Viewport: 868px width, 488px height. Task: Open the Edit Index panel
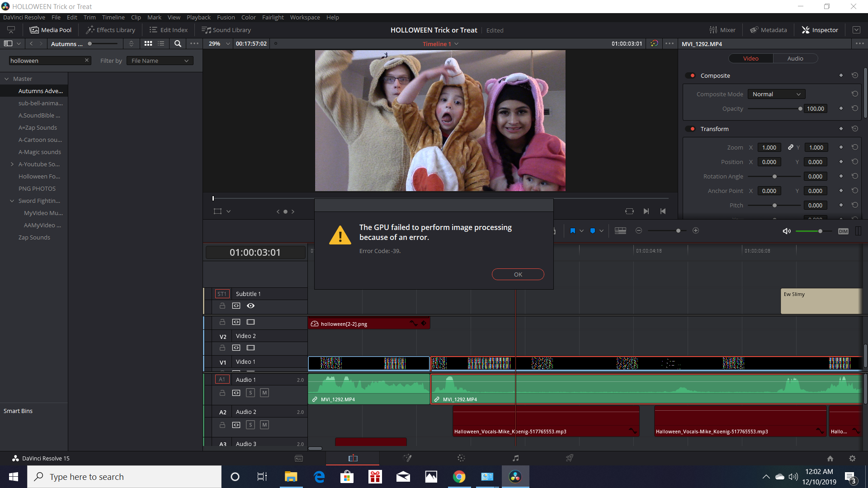click(x=169, y=30)
